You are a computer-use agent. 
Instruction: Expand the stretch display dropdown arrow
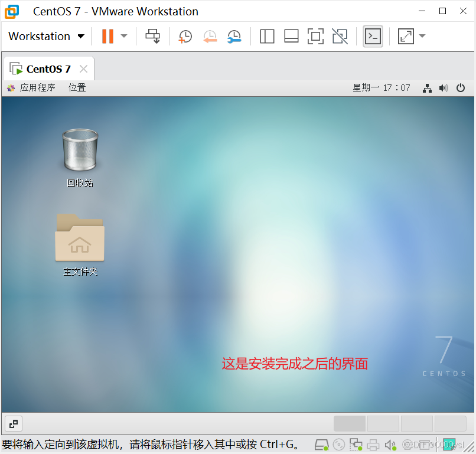point(422,36)
